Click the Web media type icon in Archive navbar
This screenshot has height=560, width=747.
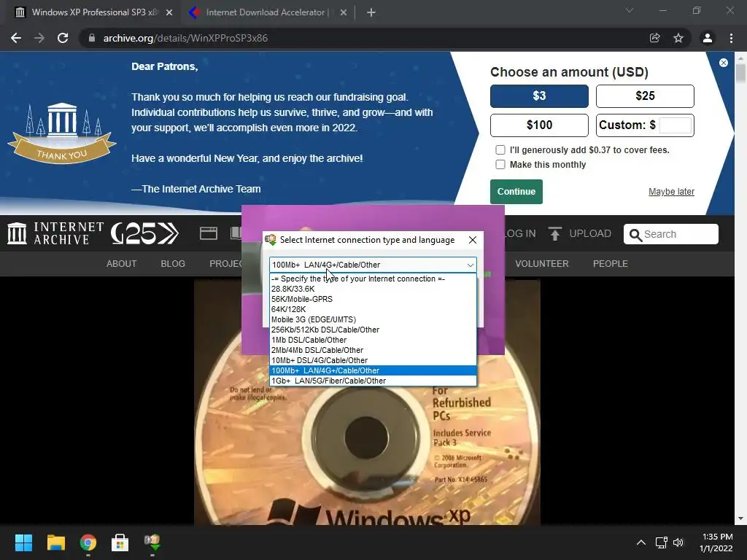208,233
